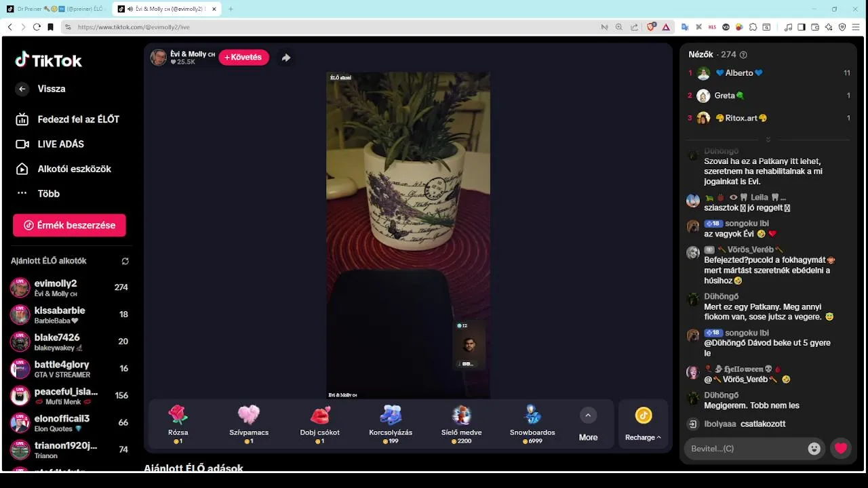Send a Dobj csókot gift

coord(319,424)
